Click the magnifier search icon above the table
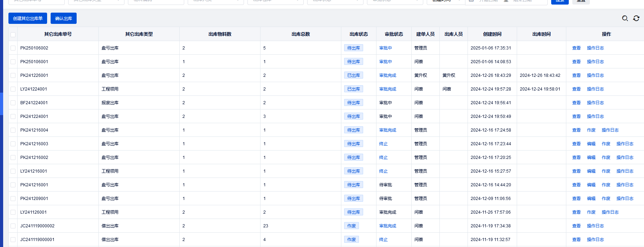This screenshot has width=644, height=247. point(625,18)
